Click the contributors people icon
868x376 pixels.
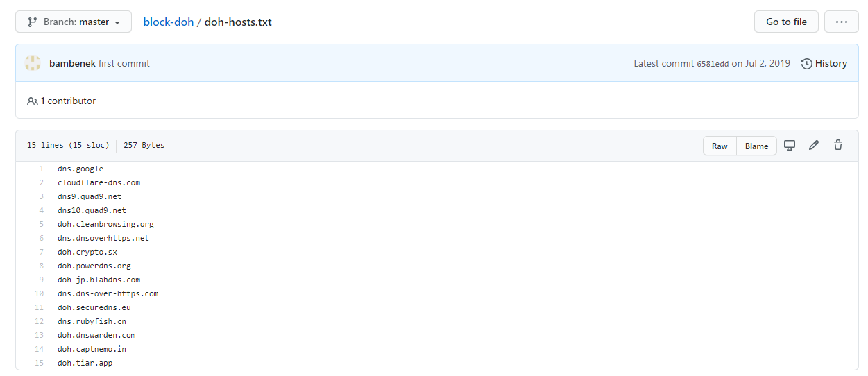coord(32,101)
